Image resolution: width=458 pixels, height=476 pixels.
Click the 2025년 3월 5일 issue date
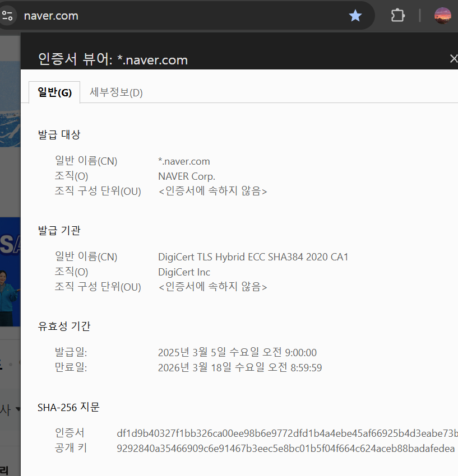pyautogui.click(x=237, y=352)
